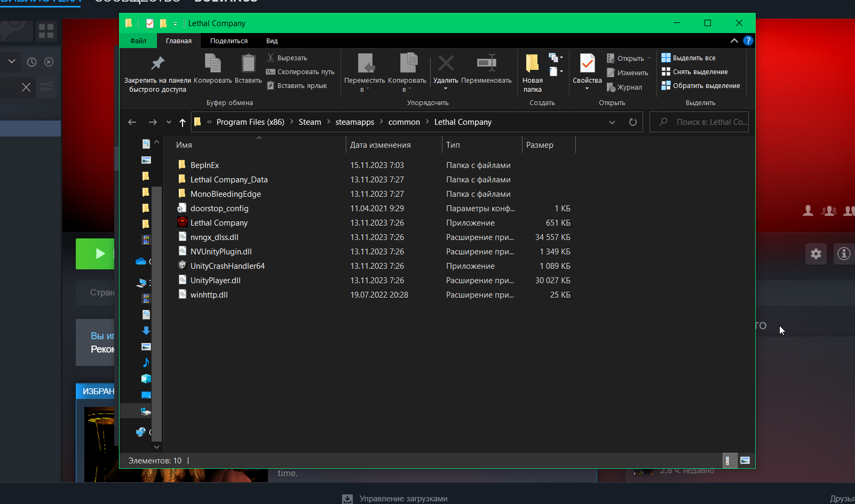Select the Главная (Home) ribbon tab
The width and height of the screenshot is (855, 504).
pyautogui.click(x=179, y=41)
